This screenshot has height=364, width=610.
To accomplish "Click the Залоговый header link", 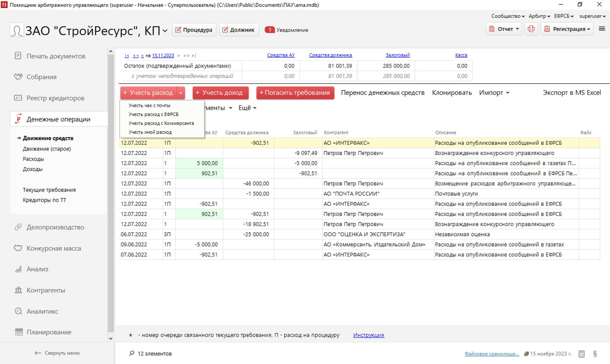I will (398, 55).
